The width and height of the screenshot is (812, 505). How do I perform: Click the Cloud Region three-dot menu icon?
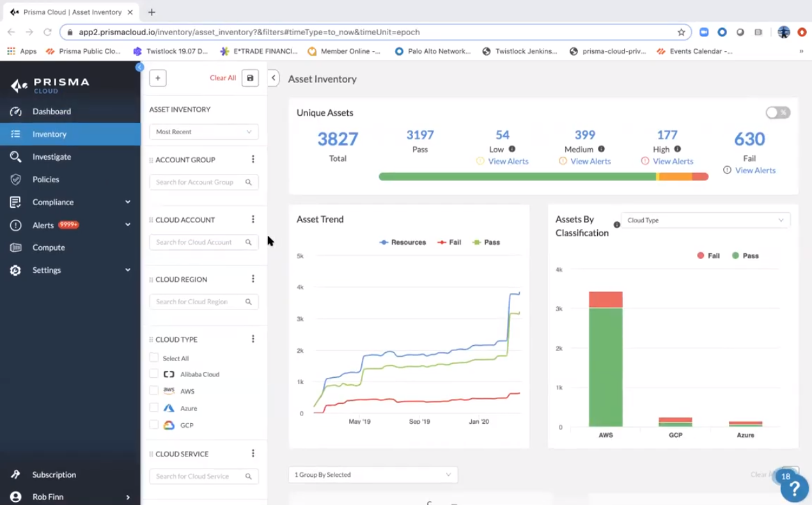point(253,279)
